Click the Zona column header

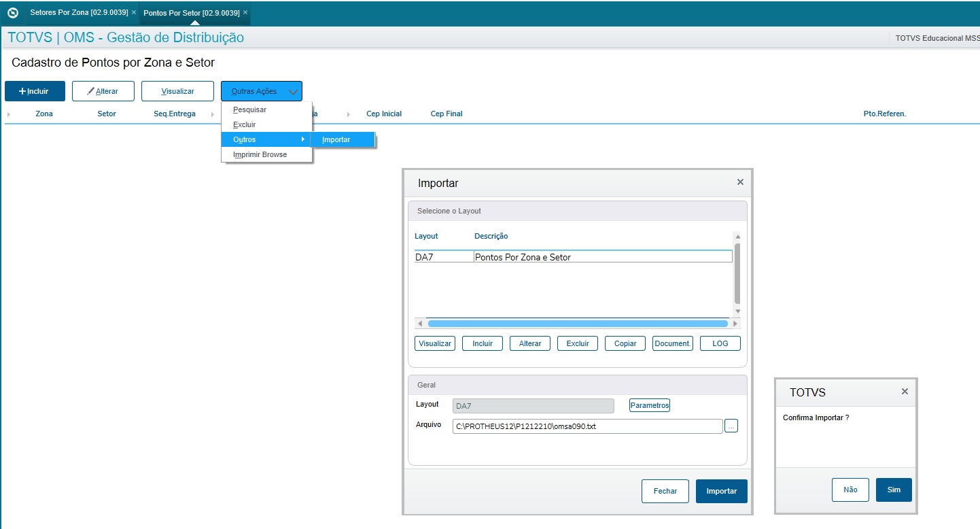click(x=44, y=114)
